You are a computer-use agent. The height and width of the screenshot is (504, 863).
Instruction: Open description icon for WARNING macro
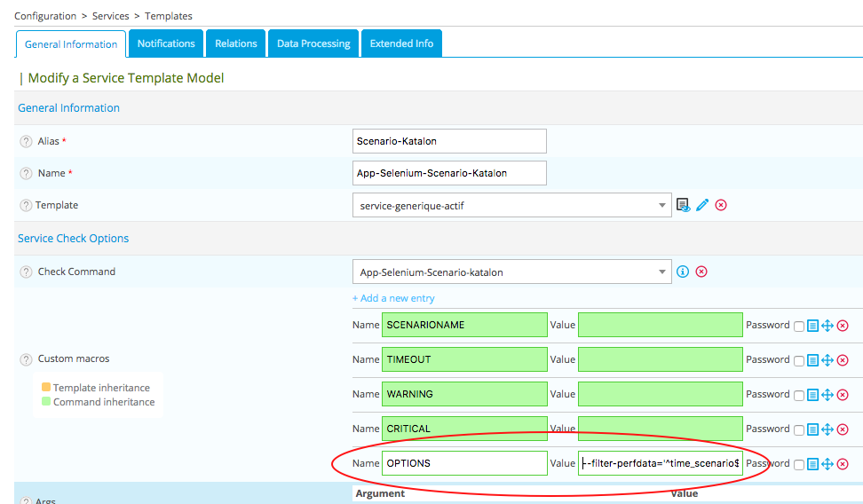click(812, 395)
